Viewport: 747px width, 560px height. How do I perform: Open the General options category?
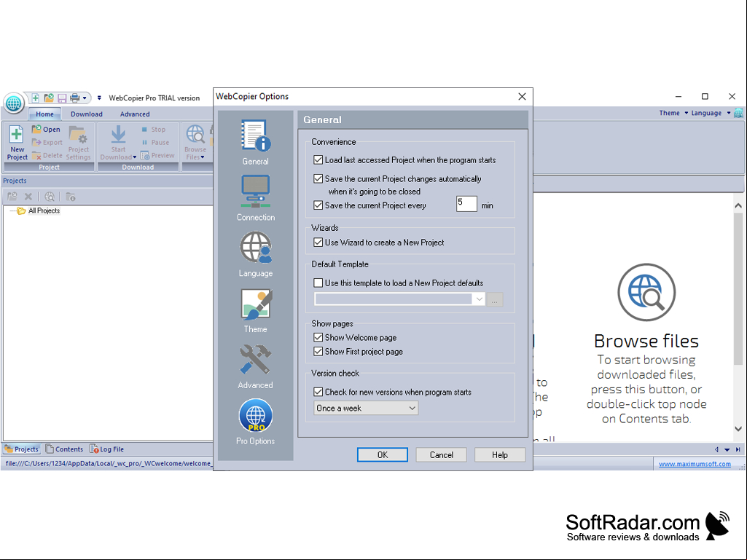point(255,143)
